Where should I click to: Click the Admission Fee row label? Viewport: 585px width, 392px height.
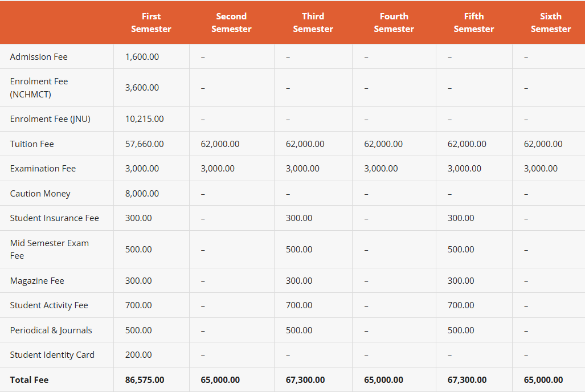(39, 57)
